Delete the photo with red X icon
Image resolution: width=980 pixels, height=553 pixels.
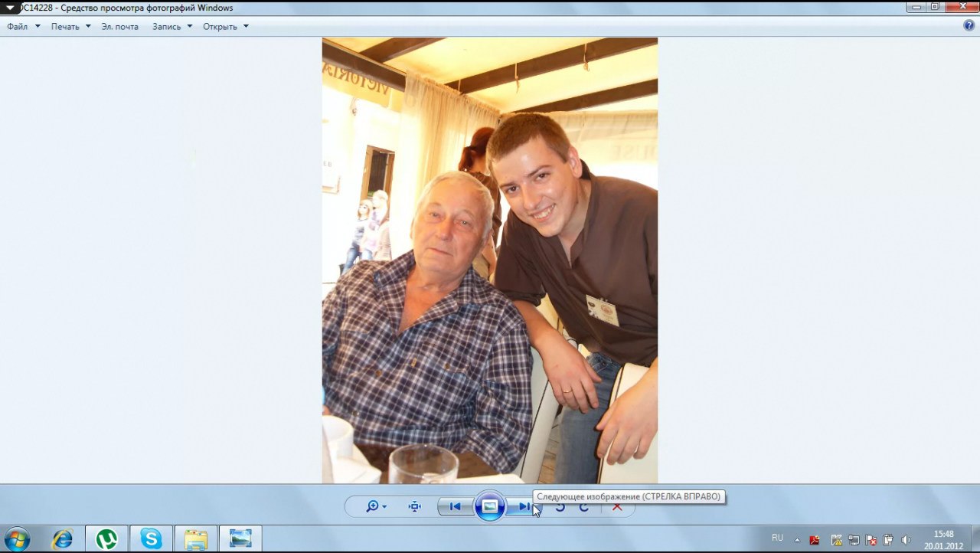point(617,507)
